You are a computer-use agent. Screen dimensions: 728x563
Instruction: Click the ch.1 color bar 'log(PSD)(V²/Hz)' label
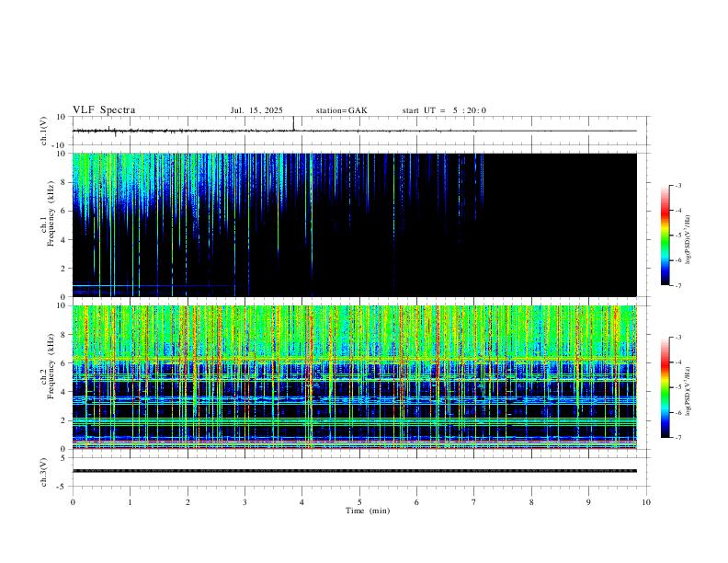[688, 239]
